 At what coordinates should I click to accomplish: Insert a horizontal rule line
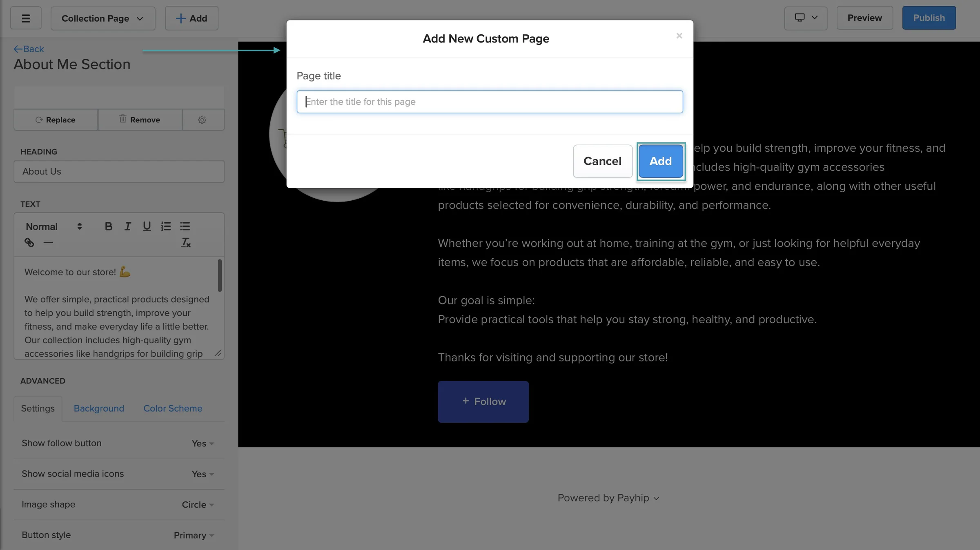(48, 243)
